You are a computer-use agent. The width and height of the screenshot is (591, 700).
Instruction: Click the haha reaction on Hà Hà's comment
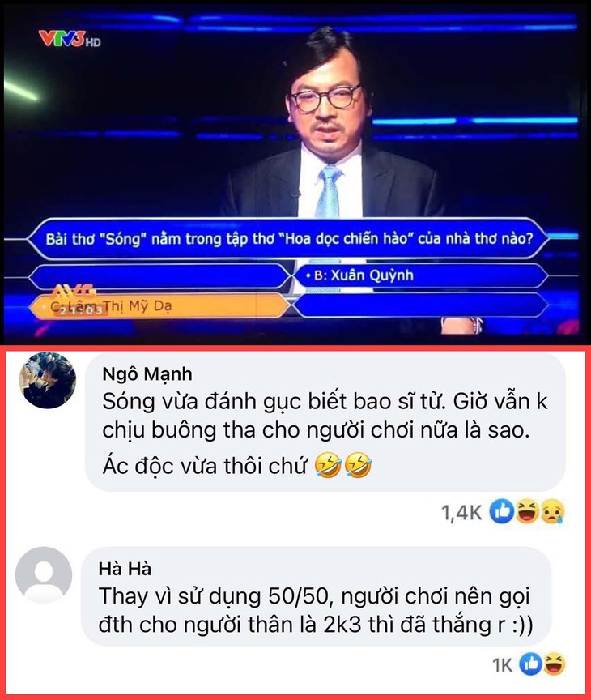(x=554, y=664)
